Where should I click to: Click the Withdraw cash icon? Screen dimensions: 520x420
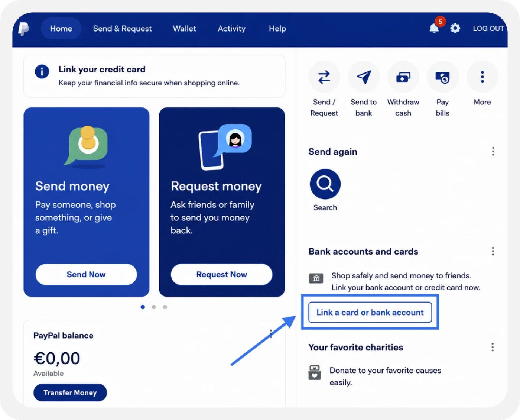(403, 77)
